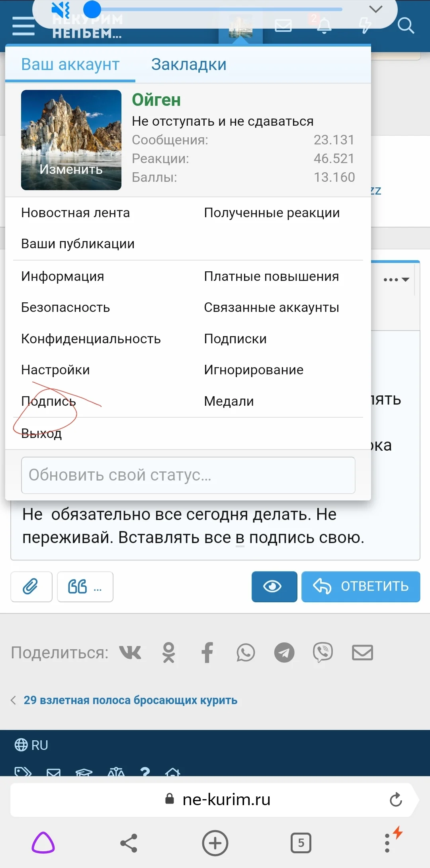Focus the Обновить свой статус field
The image size is (430, 868).
[188, 475]
